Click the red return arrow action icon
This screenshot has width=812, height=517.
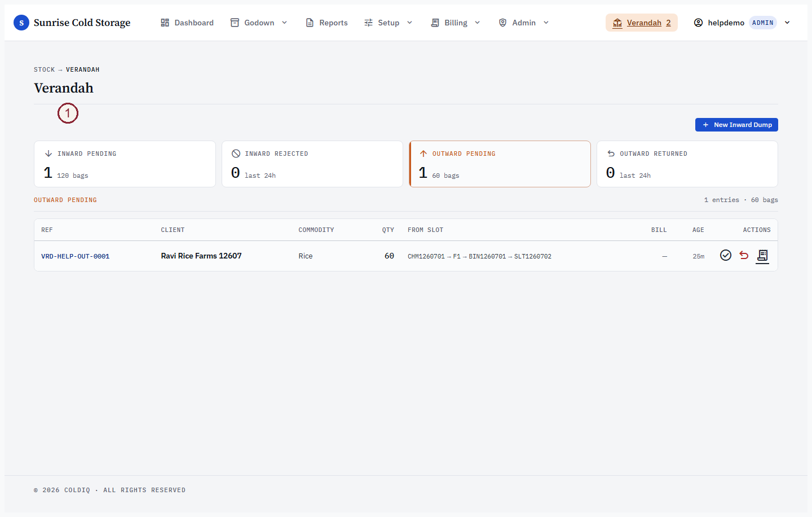[744, 256]
